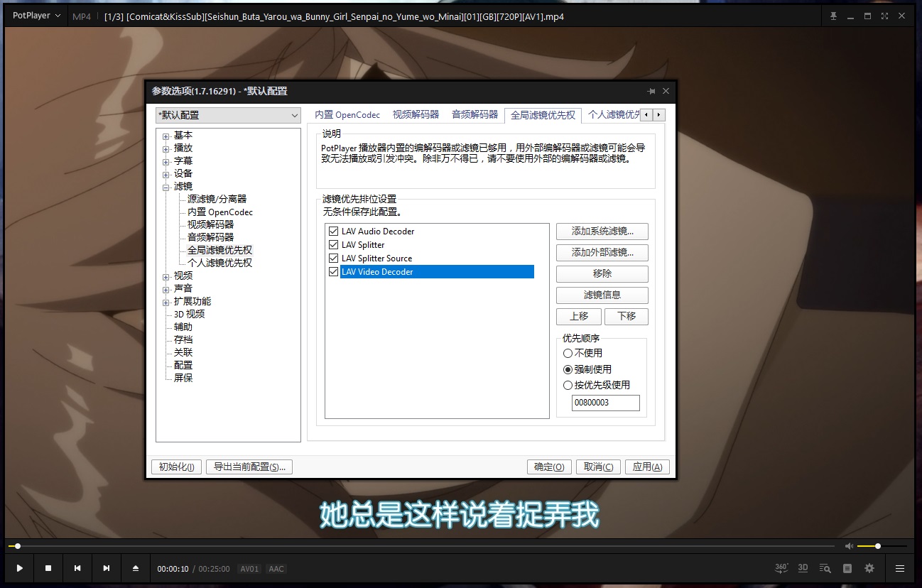Jump to next file icon

click(107, 568)
